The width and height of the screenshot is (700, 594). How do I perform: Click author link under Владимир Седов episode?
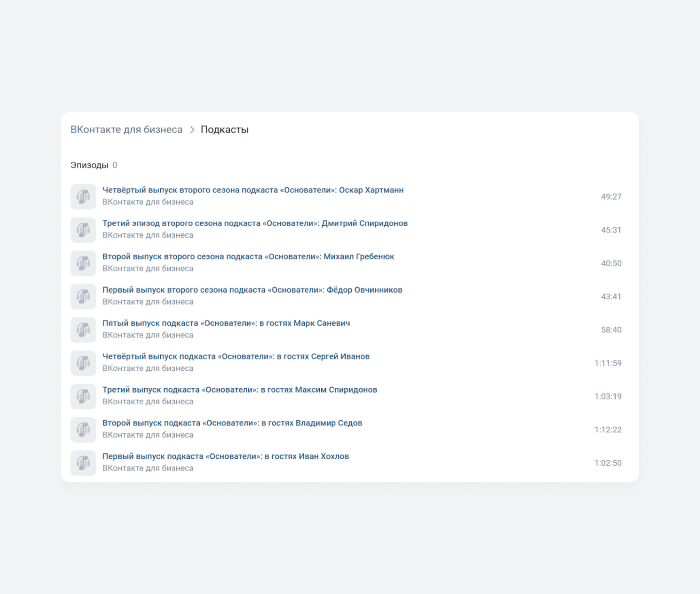point(148,435)
